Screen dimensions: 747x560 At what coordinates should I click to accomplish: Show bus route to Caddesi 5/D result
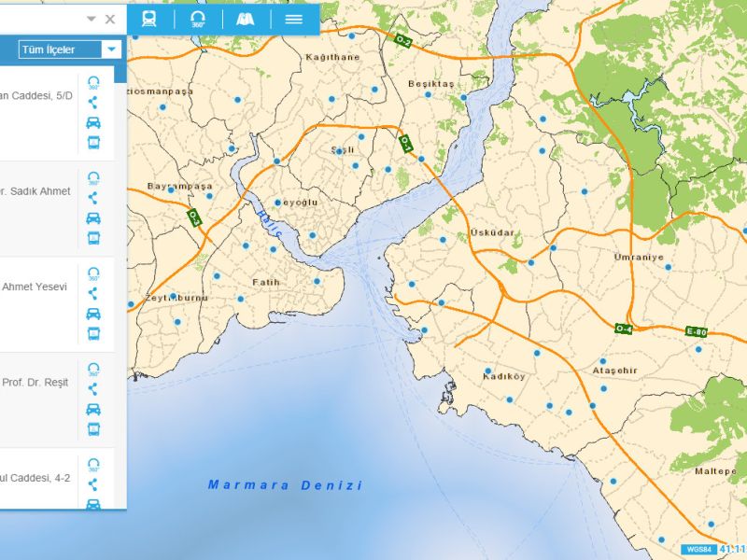(93, 143)
